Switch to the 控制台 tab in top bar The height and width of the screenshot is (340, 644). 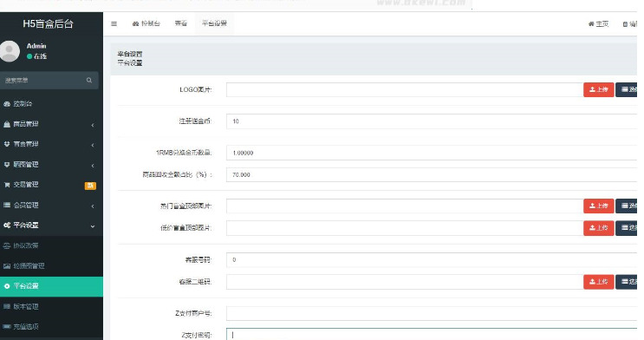pyautogui.click(x=146, y=23)
